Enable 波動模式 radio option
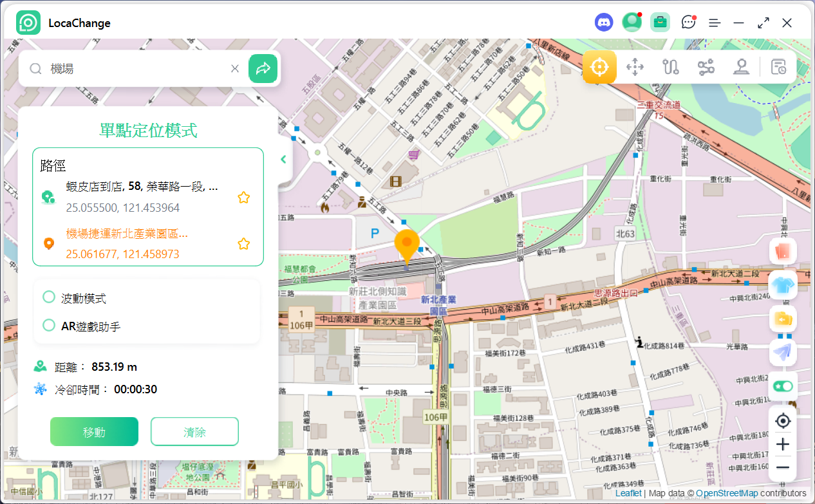 pos(49,297)
